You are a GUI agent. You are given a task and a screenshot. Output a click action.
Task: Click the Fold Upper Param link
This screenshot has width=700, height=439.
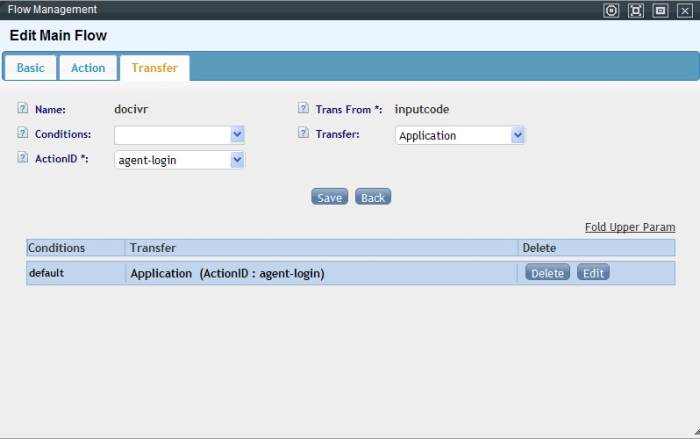[630, 227]
